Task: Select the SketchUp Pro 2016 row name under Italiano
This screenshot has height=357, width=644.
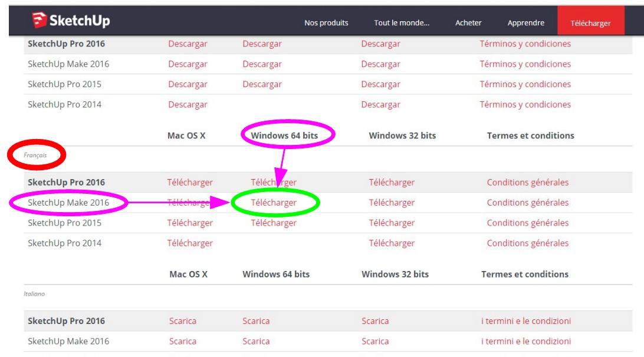Action: pos(67,321)
